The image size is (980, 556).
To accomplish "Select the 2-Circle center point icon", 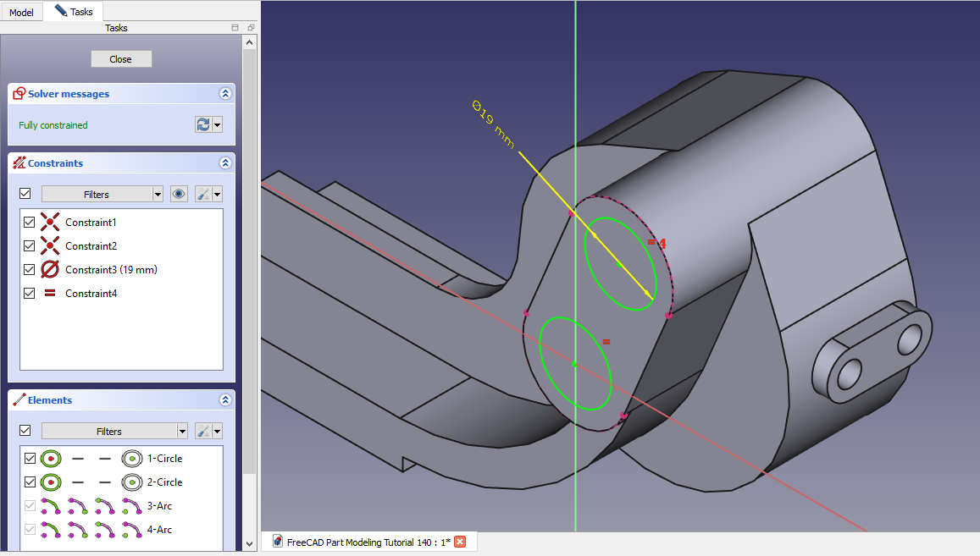I will point(131,482).
